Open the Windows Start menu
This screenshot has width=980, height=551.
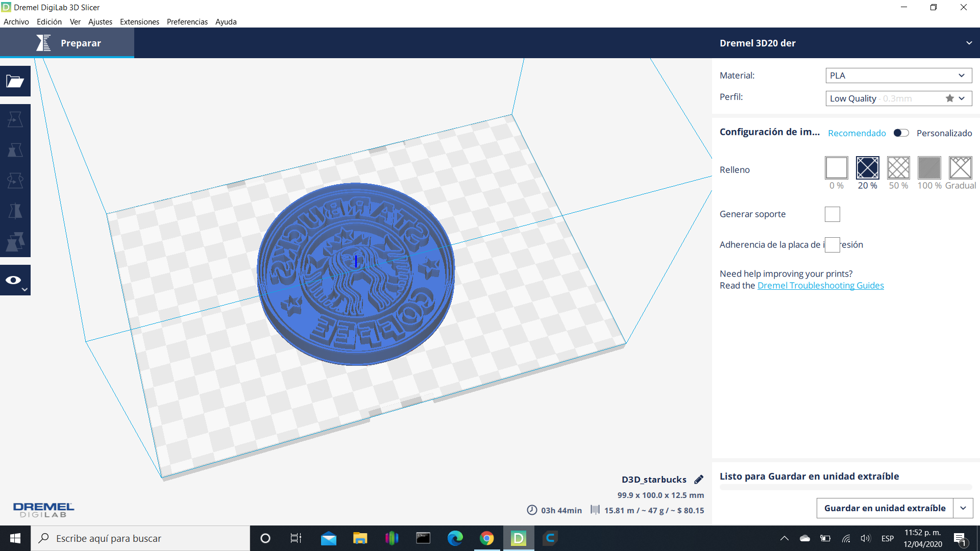click(15, 538)
